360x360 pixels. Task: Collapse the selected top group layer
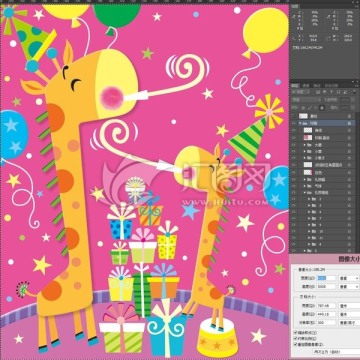300,123
